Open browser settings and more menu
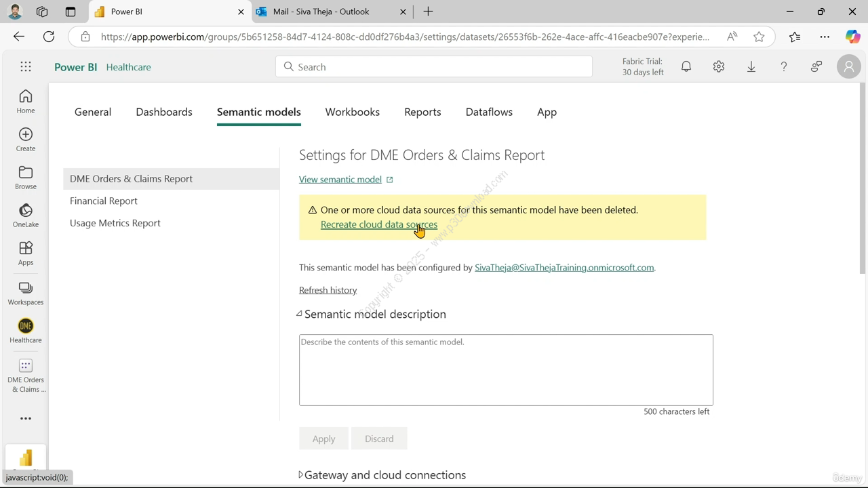Viewport: 868px width, 488px height. click(x=825, y=37)
